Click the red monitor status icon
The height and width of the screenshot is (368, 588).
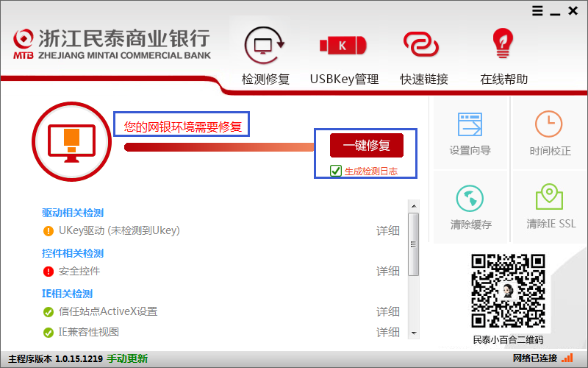(x=71, y=142)
